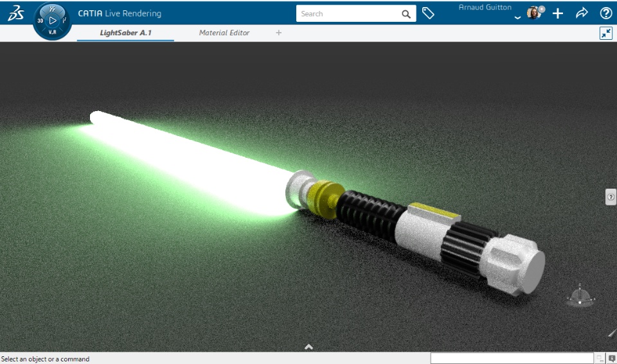The image size is (617, 364).
Task: Click the robot view orientation compass
Action: (580, 295)
